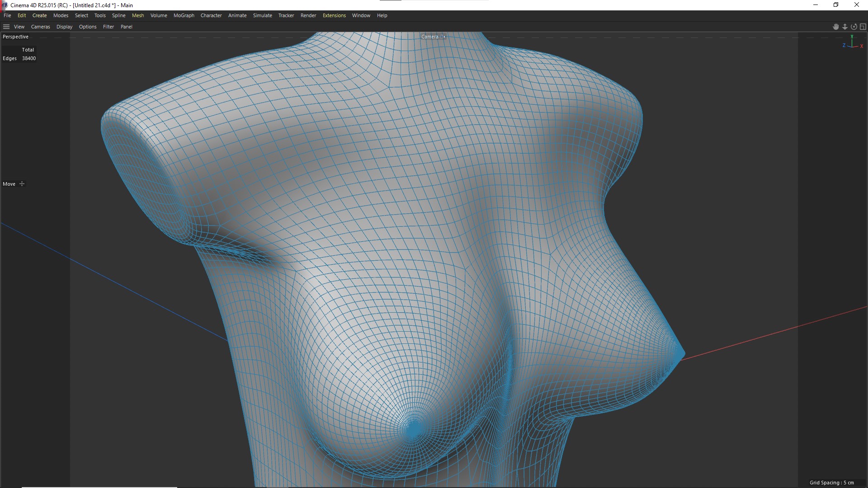The image size is (868, 488).
Task: Open the viewport Cameras dropdown
Action: (x=40, y=27)
